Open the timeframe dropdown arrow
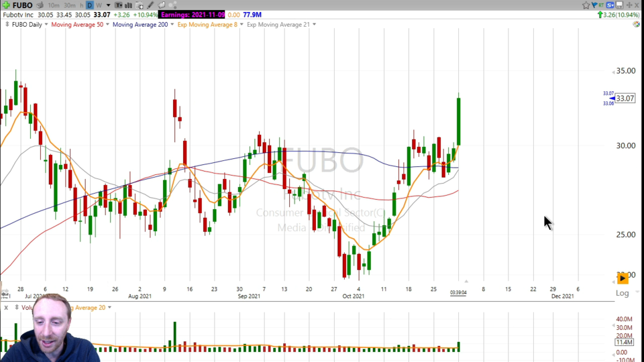This screenshot has width=644, height=362. pyautogui.click(x=108, y=5)
